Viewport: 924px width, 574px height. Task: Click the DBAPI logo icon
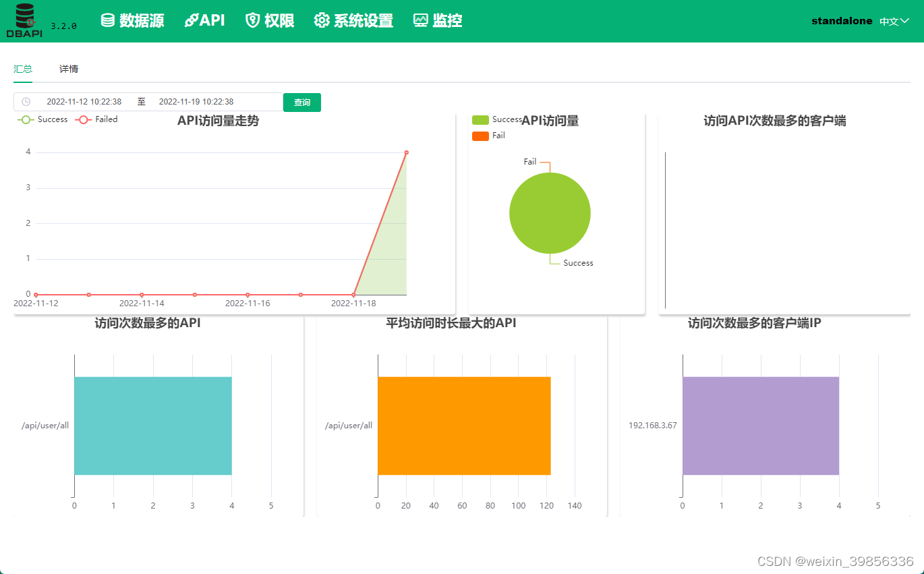24,20
